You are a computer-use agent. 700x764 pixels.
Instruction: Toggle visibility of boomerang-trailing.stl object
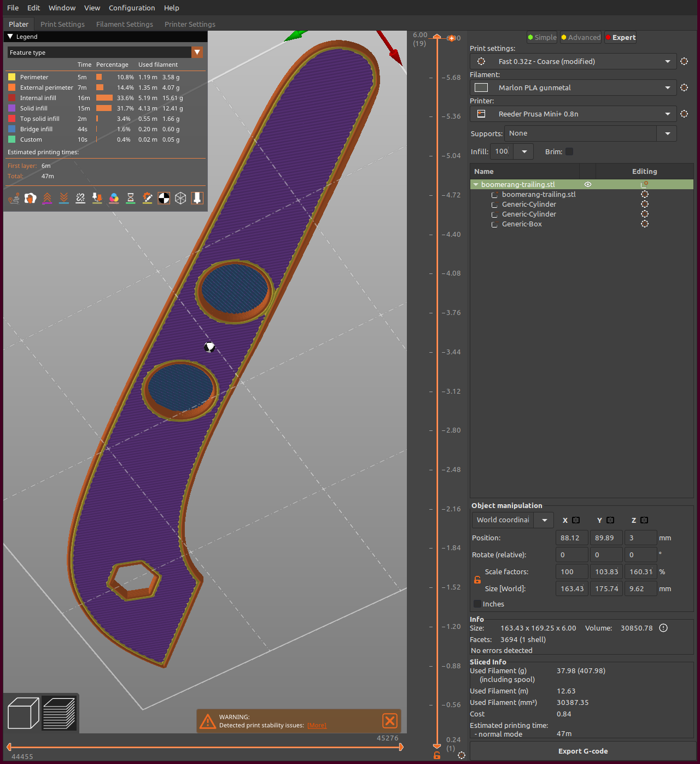click(588, 184)
